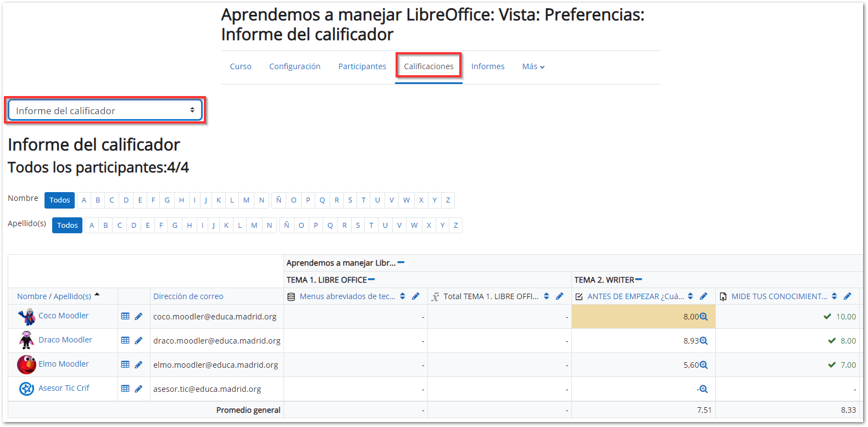This screenshot has width=868, height=427.
Task: Select Todos in the Nombre filter
Action: coord(59,200)
